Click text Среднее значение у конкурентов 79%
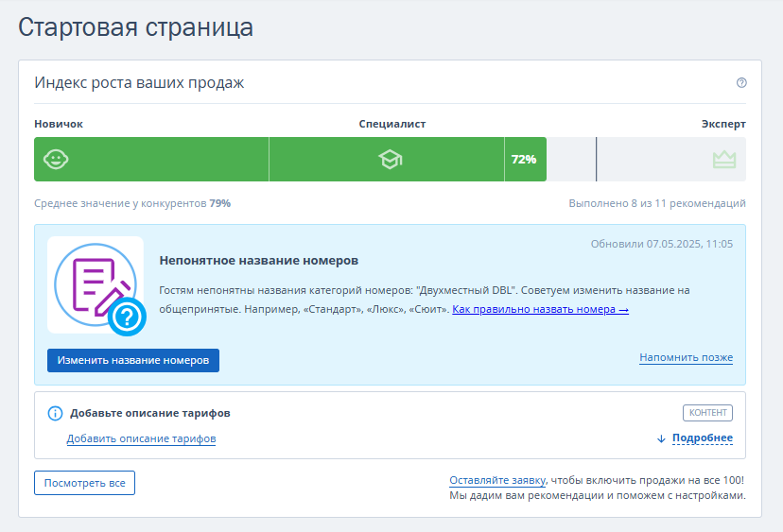 click(x=132, y=203)
